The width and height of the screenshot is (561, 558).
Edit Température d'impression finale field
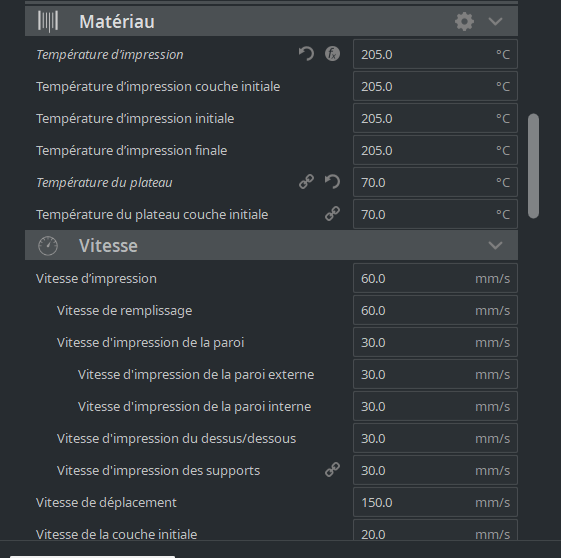[x=435, y=150]
